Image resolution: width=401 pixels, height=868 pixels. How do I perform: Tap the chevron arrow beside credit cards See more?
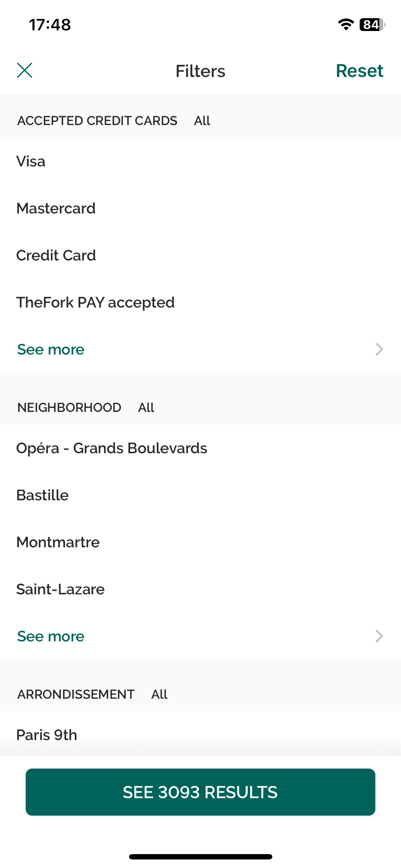379,349
